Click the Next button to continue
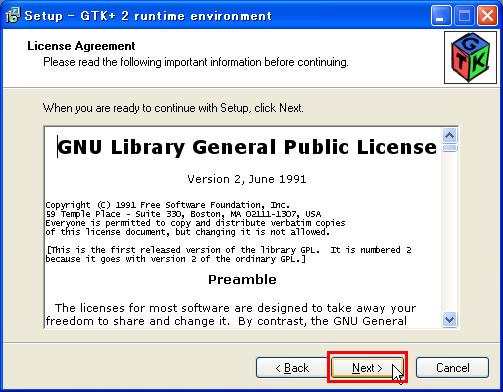Image resolution: width=503 pixels, height=392 pixels. click(x=367, y=368)
